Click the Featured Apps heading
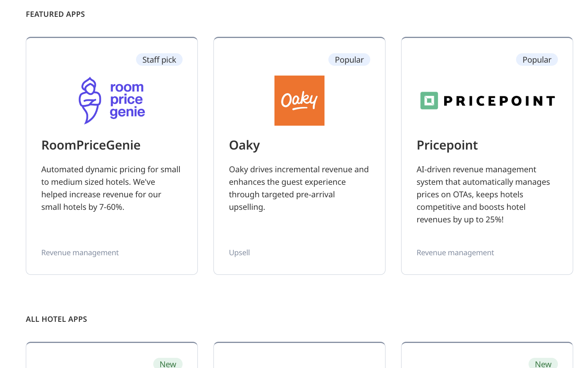 55,14
